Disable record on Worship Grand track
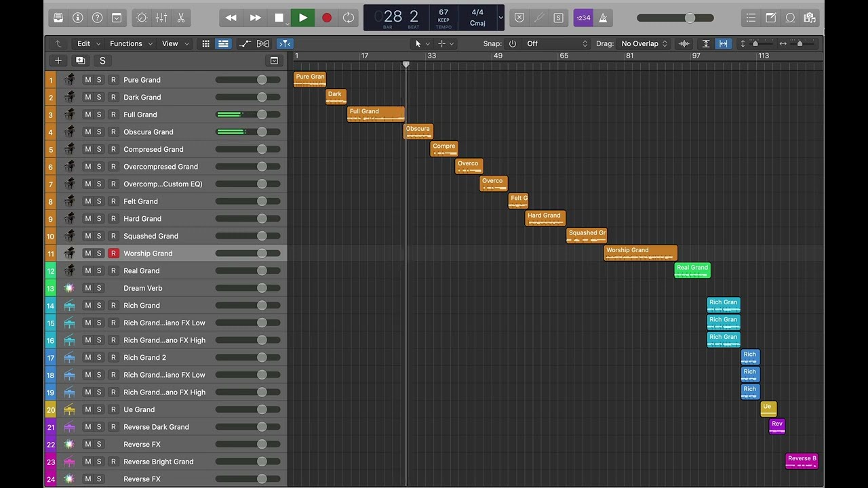This screenshot has height=488, width=868. coord(113,253)
